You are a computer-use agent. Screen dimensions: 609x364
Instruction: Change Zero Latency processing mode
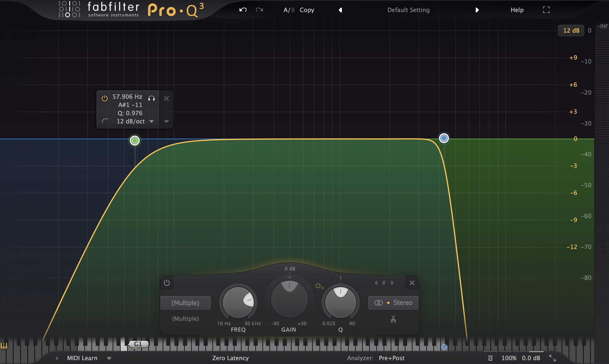pos(230,358)
